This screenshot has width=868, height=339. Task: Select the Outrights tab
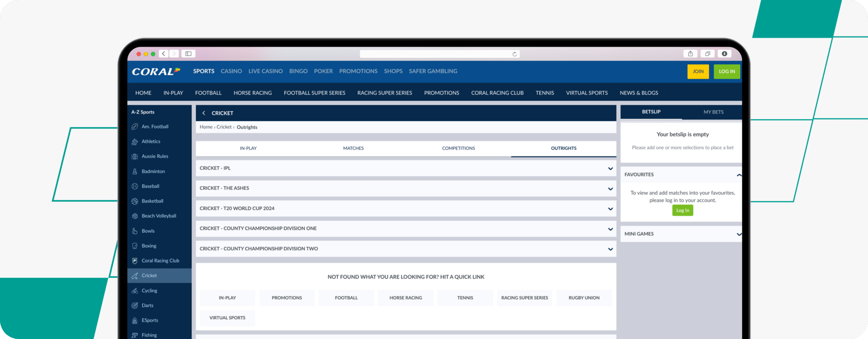pyautogui.click(x=564, y=148)
